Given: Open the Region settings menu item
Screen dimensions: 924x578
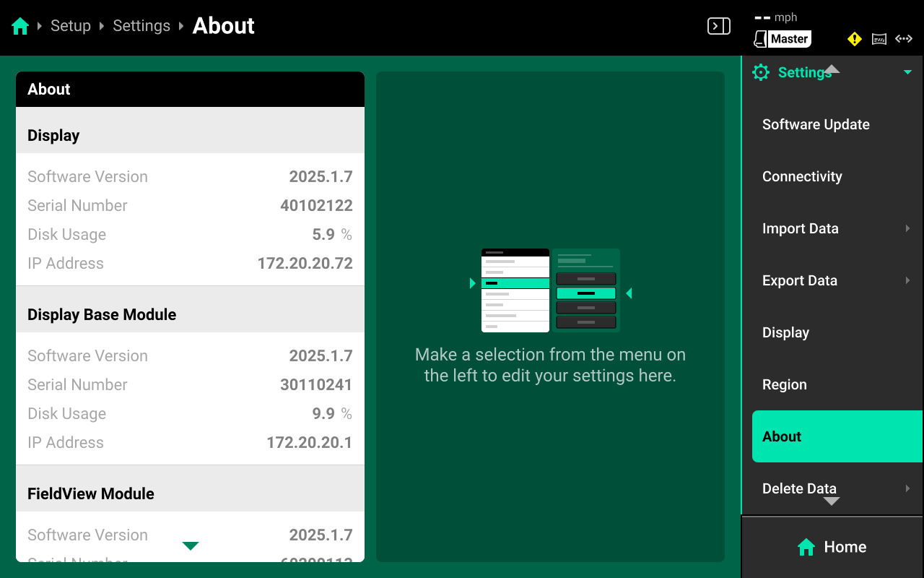Looking at the screenshot, I should coord(785,384).
